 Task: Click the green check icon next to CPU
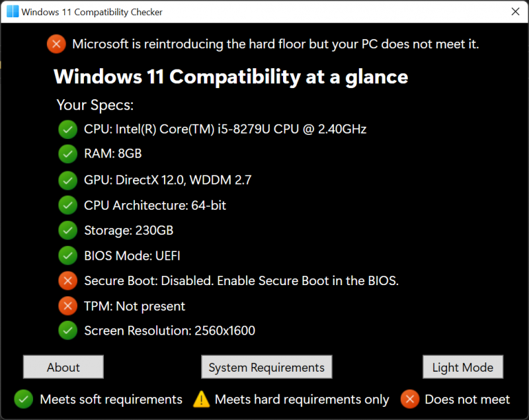pos(67,129)
